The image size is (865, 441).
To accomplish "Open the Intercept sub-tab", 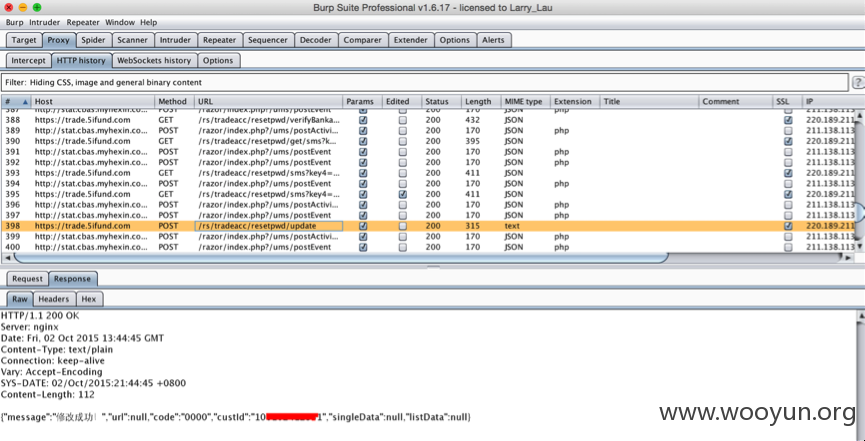I will (x=29, y=61).
